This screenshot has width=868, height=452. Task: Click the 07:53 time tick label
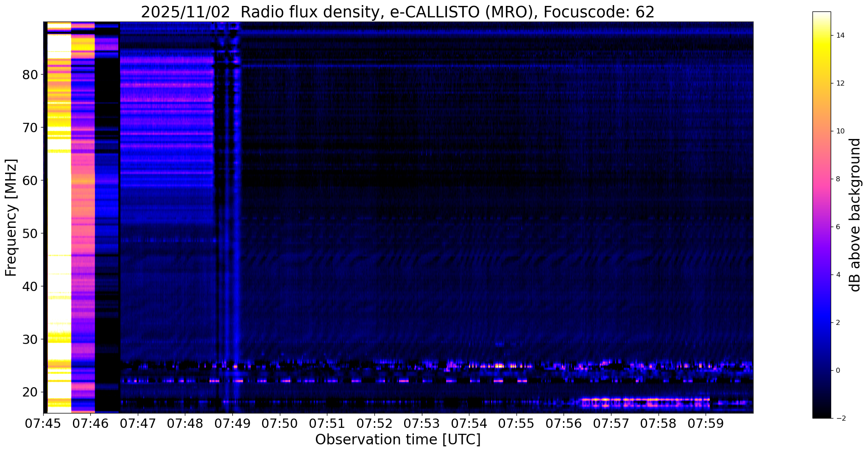(x=421, y=423)
